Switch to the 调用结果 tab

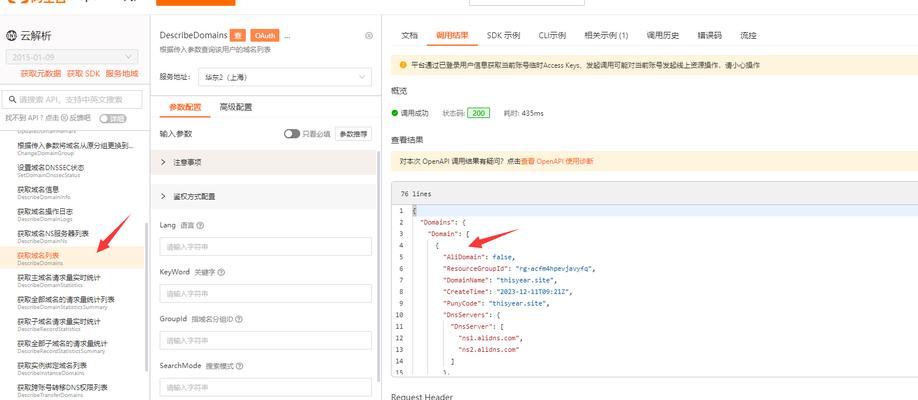tap(452, 35)
